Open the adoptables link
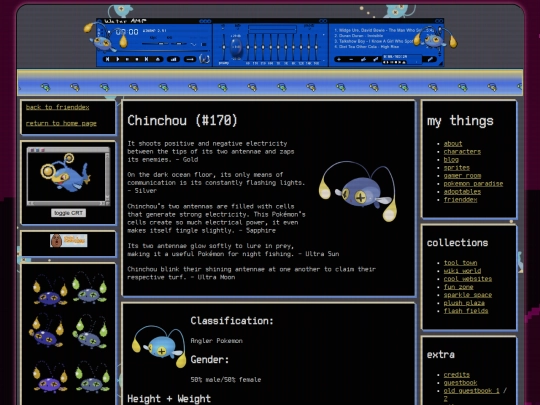540x405 pixels. (462, 191)
